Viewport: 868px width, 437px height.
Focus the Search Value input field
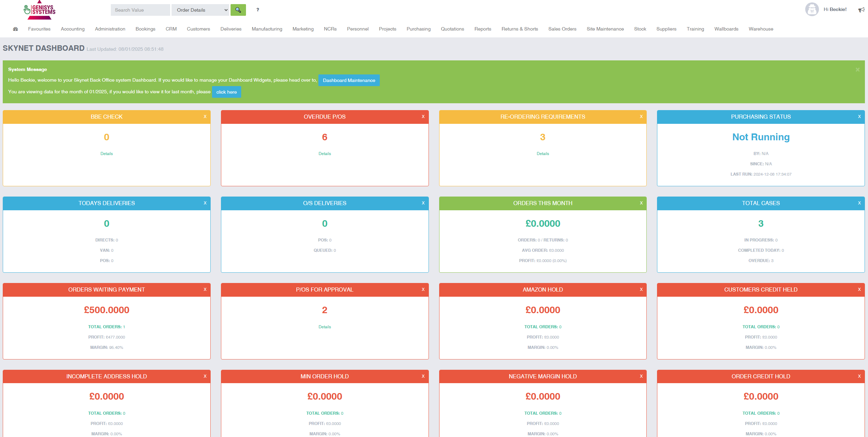140,10
